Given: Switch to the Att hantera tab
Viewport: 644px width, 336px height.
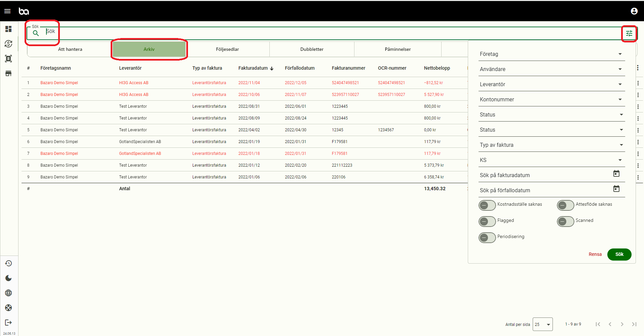Looking at the screenshot, I should point(70,49).
